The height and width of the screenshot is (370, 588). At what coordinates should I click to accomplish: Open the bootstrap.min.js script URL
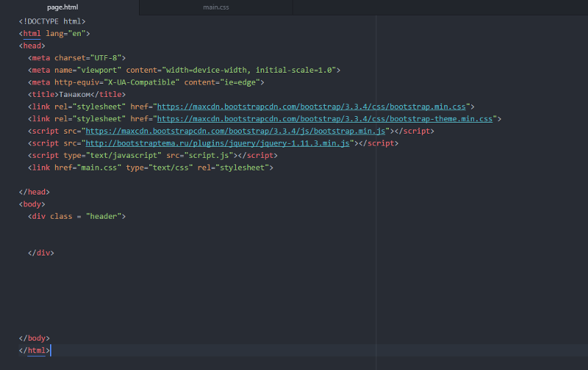[x=235, y=131]
